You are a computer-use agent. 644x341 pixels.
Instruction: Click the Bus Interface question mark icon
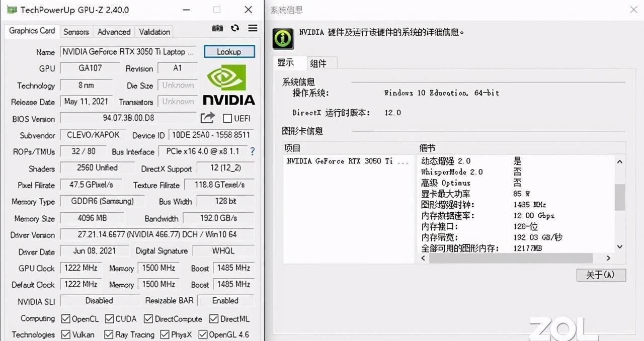click(253, 151)
